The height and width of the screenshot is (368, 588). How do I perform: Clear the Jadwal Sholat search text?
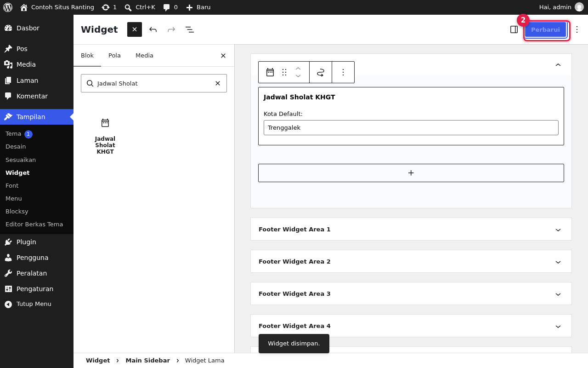(218, 83)
